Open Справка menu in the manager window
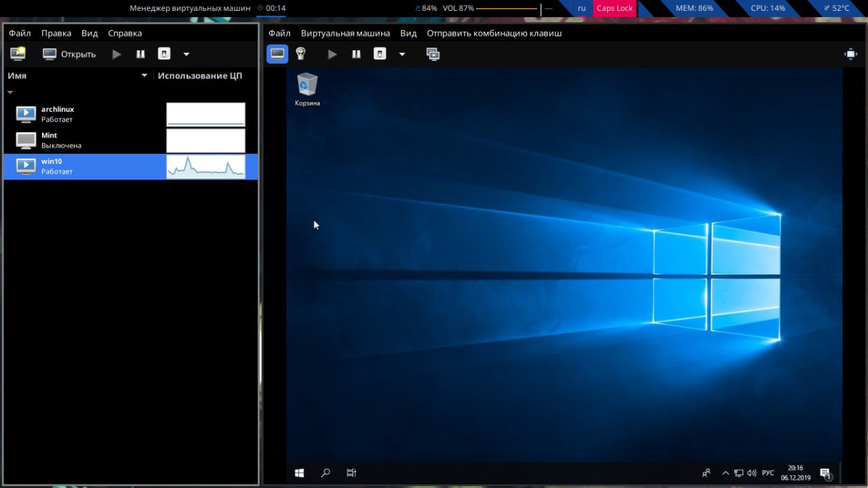868x488 pixels. pos(125,33)
